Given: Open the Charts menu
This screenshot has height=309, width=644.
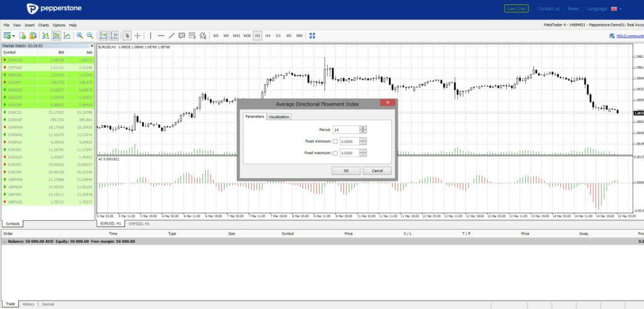Looking at the screenshot, I should tap(43, 25).
